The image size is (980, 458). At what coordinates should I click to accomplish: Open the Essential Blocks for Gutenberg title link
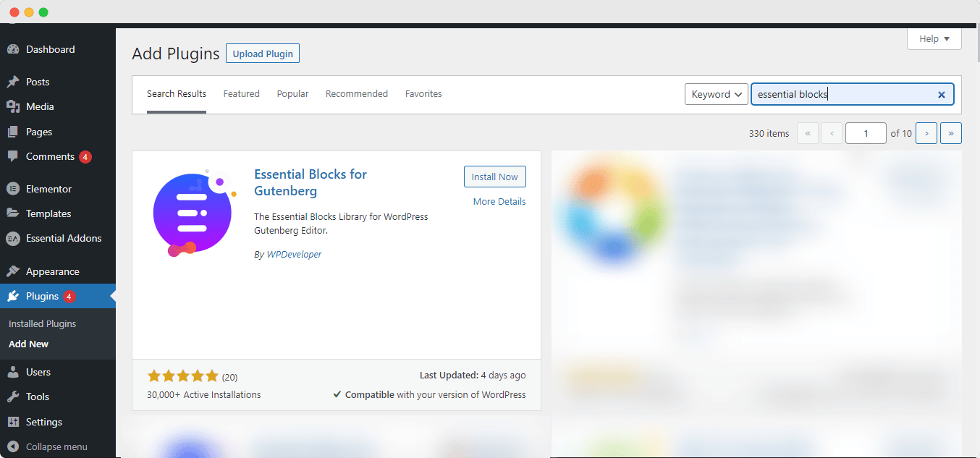[311, 182]
